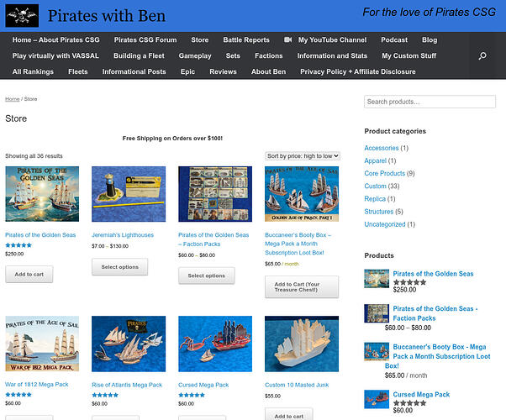
Task: Add Pirates of the Golden Seas to cart
Action: (29, 275)
